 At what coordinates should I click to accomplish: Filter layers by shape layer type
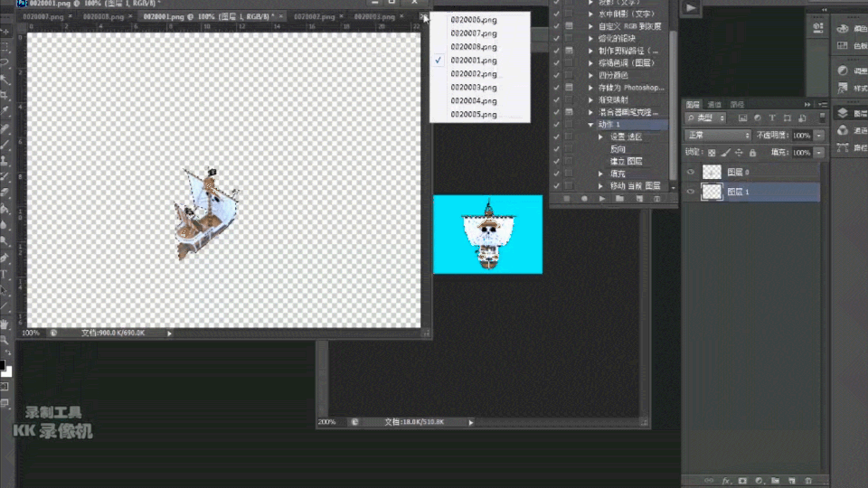point(788,117)
